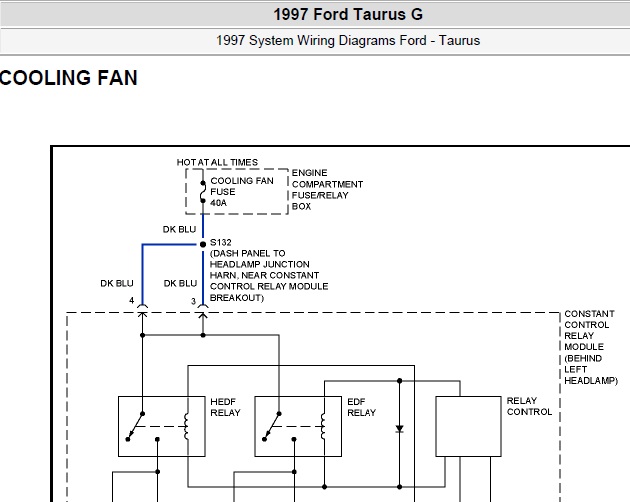This screenshot has width=630, height=502.
Task: Click the S132 splice junction dot
Action: tap(203, 244)
